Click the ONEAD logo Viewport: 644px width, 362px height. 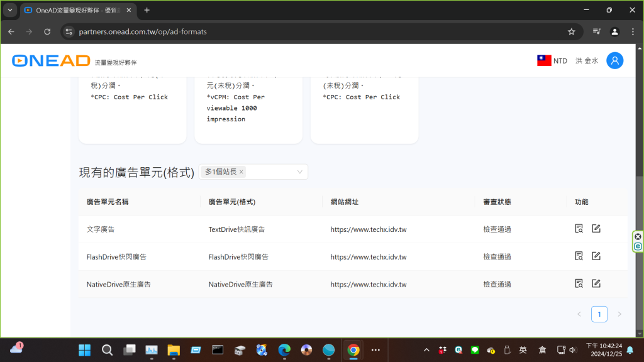(51, 61)
